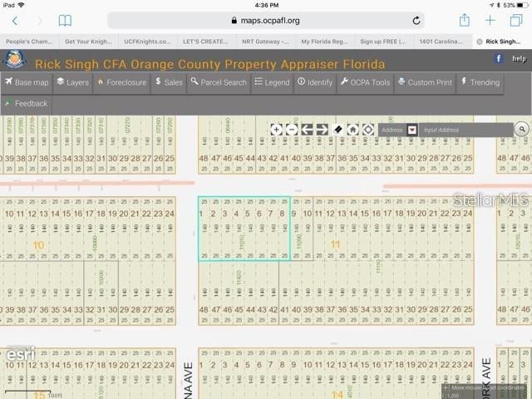
Task: Click the zoom out minus icon
Action: pyautogui.click(x=292, y=130)
